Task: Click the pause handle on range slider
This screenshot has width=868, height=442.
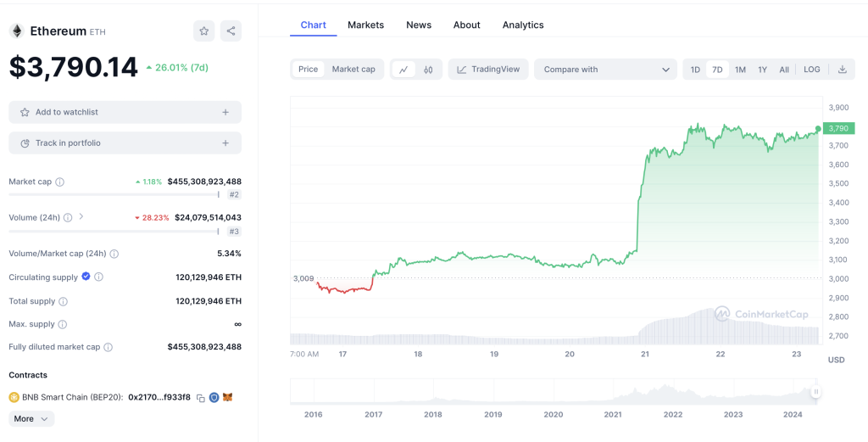Action: 815,392
